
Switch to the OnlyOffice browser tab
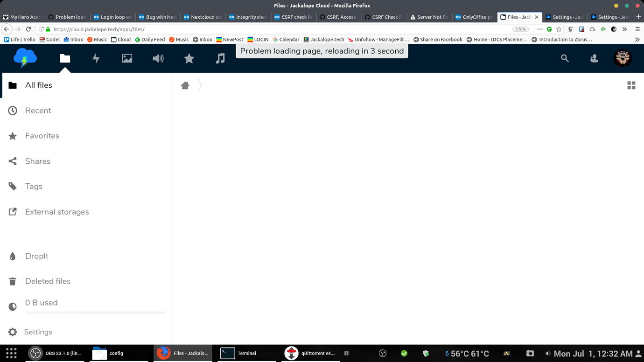click(474, 17)
